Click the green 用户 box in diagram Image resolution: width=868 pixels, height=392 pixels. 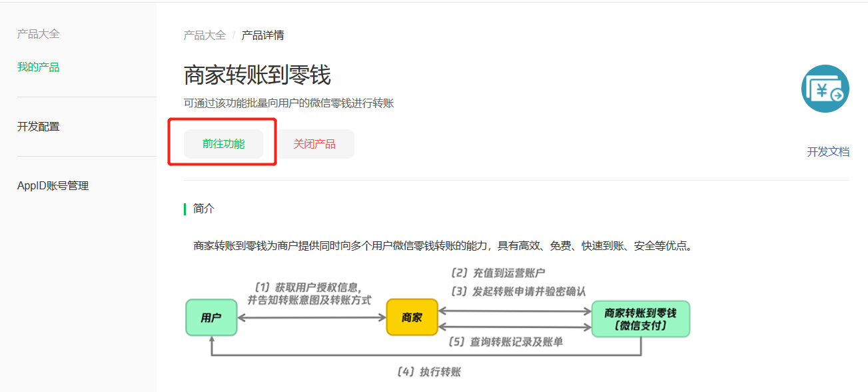point(211,318)
